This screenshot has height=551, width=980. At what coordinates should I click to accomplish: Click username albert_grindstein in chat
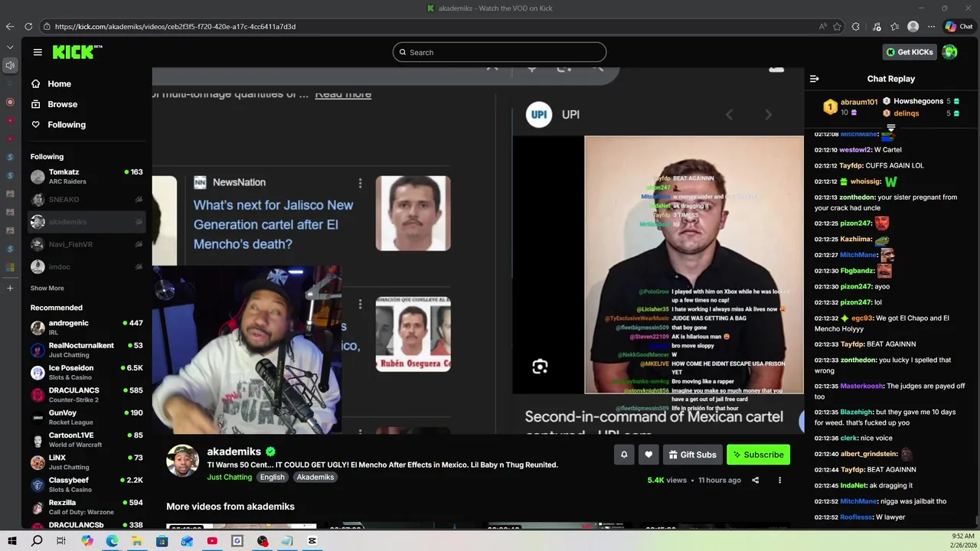coord(869,454)
